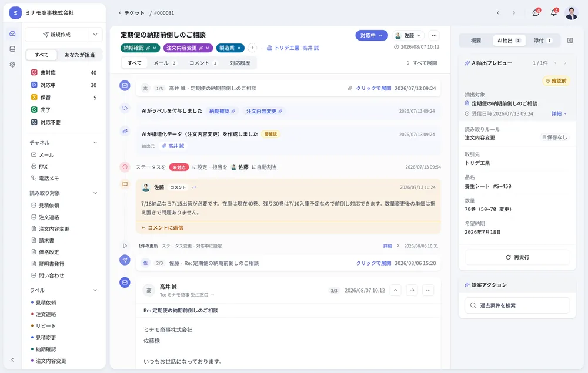Click mail icon of first timeline entry
Image resolution: width=588 pixels, height=373 pixels.
[x=125, y=85]
